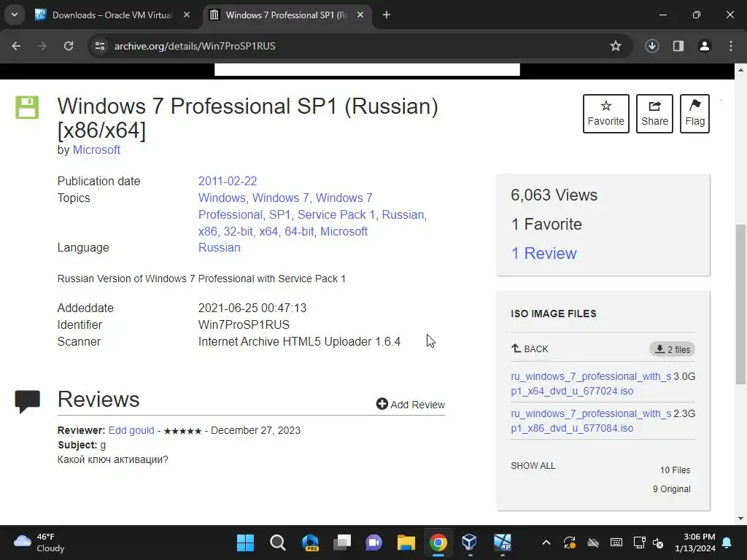
Task: Click the sync update tray icon
Action: point(569,542)
